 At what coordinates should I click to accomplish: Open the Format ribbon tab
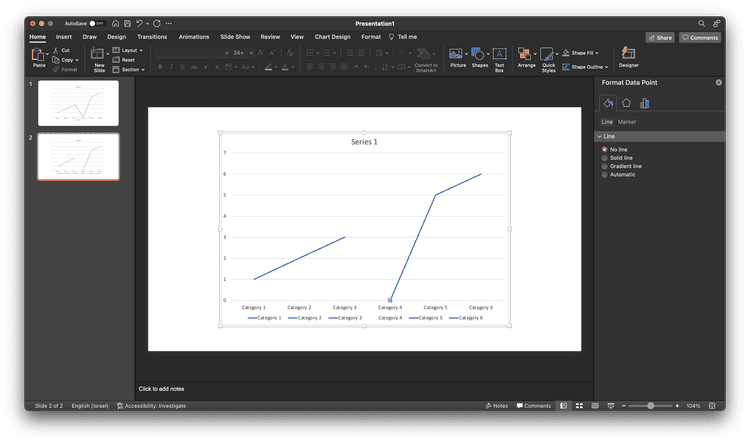[371, 37]
